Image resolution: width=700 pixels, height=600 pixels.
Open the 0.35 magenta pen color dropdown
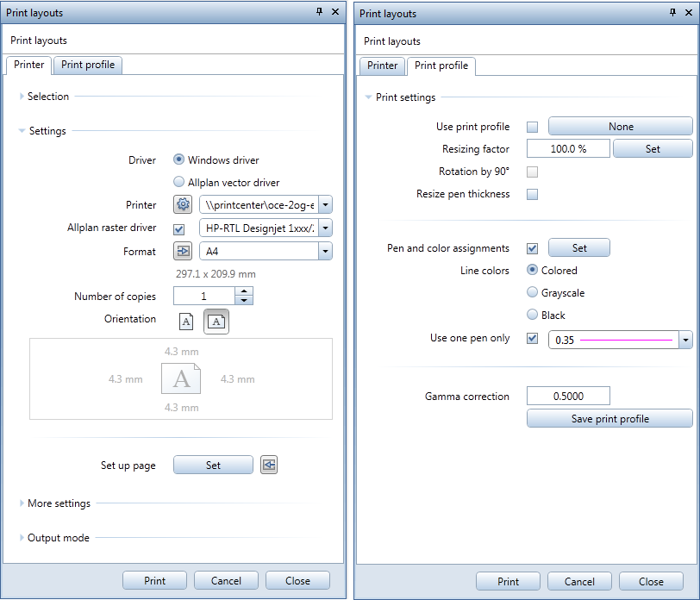685,341
